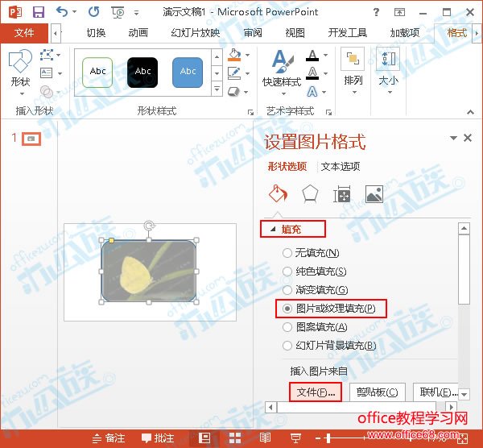The height and width of the screenshot is (448, 483).
Task: Apply the black Abc shape style
Action: [142, 73]
